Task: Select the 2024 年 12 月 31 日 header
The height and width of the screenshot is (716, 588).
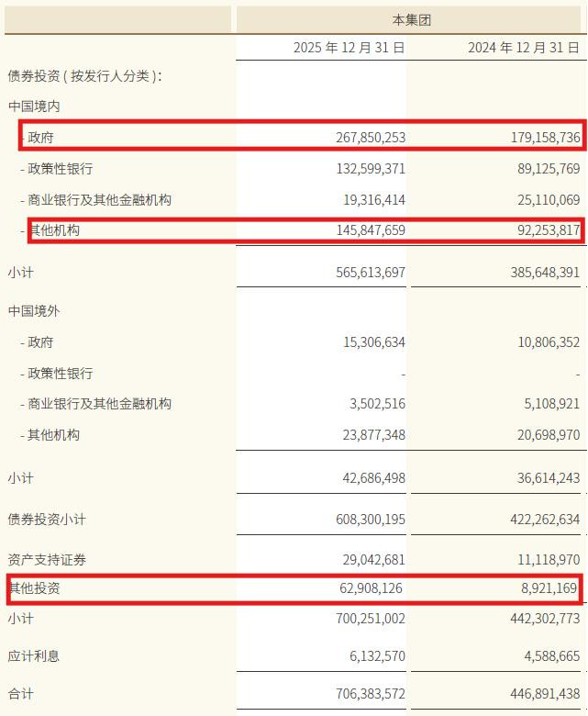Action: click(x=524, y=48)
